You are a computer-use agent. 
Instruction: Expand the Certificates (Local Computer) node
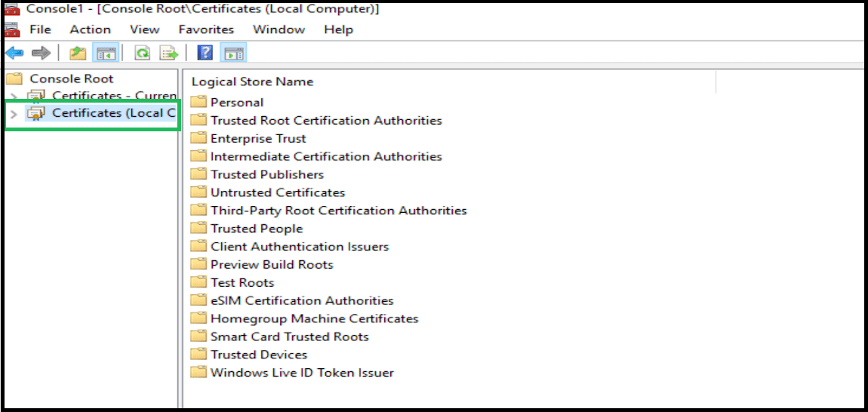pyautogui.click(x=14, y=114)
